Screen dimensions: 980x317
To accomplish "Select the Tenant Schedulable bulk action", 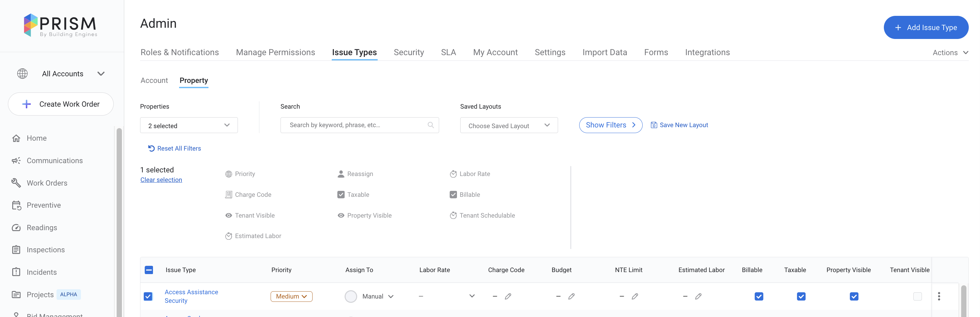I will (x=482, y=216).
